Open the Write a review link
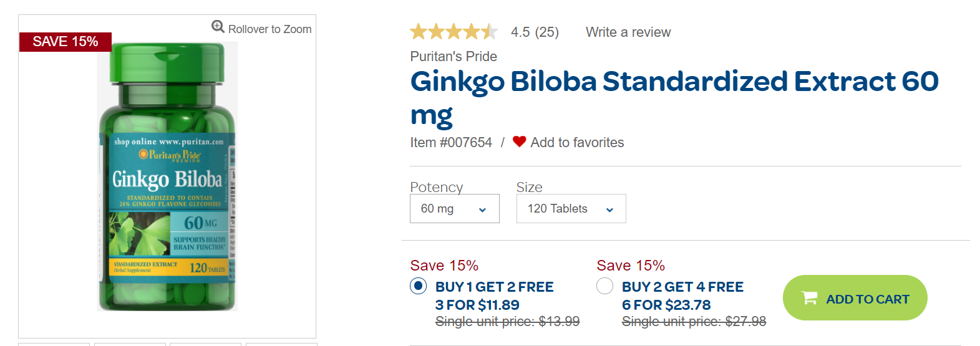The image size is (980, 346). click(628, 32)
